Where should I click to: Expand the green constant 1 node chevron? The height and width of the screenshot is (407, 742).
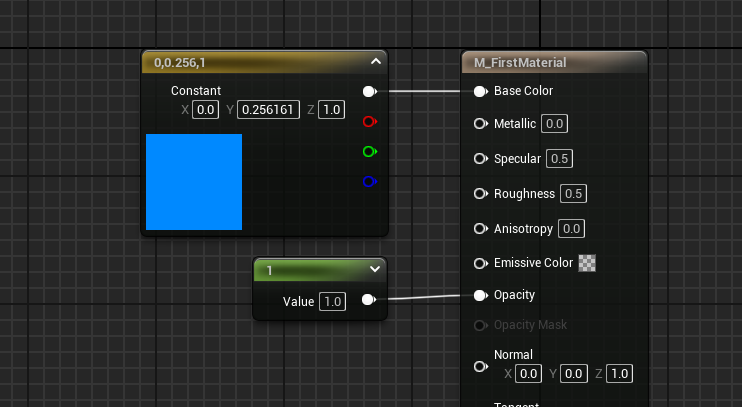[375, 269]
